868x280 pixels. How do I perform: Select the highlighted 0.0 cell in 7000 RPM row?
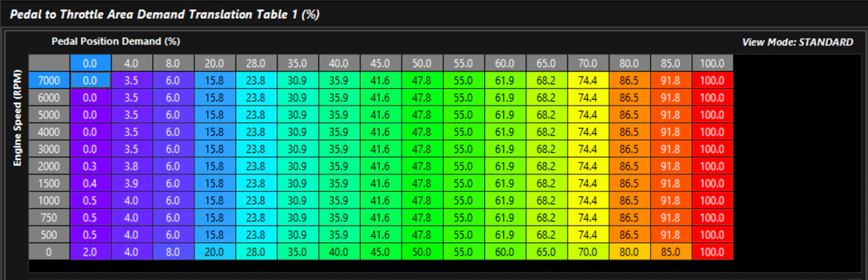90,80
